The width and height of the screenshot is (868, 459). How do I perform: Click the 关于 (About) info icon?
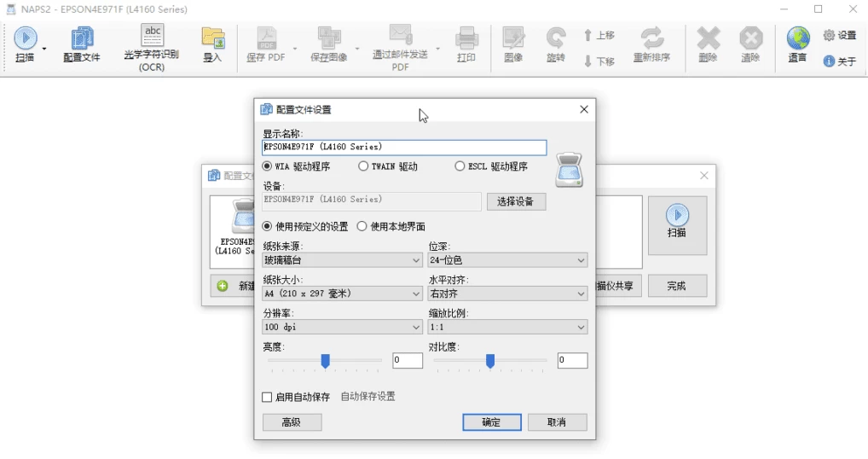pyautogui.click(x=829, y=61)
